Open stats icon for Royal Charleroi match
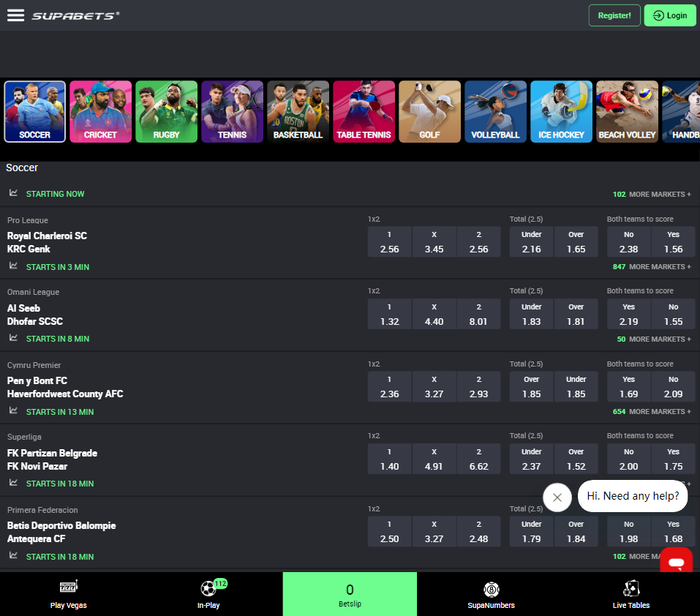The image size is (700, 616). tap(13, 266)
